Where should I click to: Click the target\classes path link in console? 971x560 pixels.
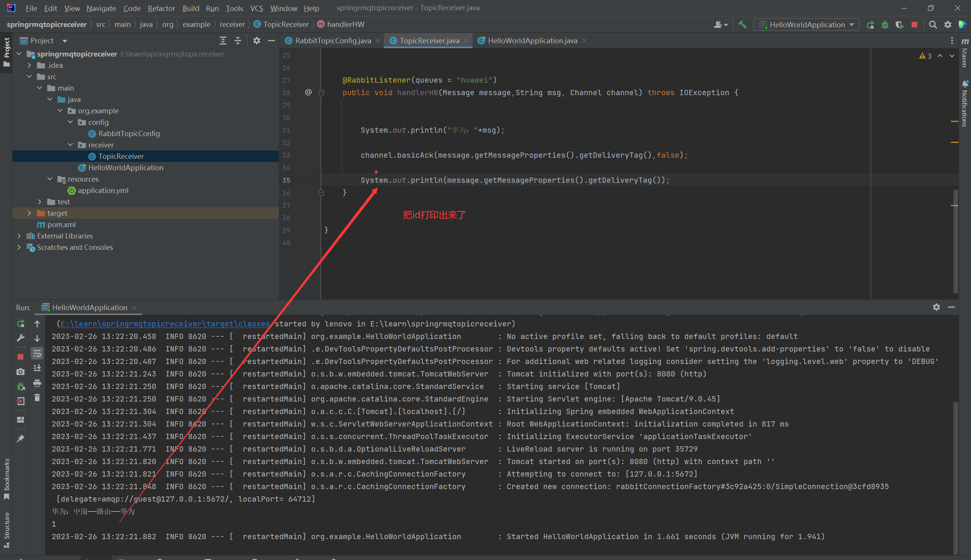tap(165, 324)
